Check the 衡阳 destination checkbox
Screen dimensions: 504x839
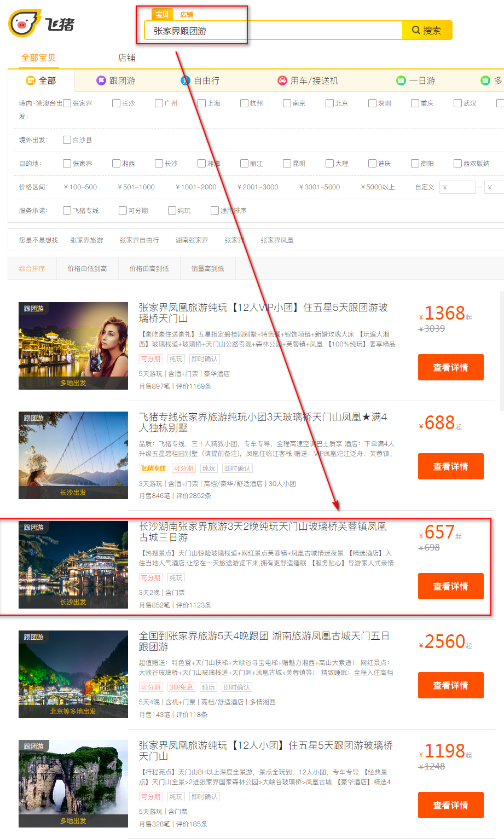click(415, 163)
